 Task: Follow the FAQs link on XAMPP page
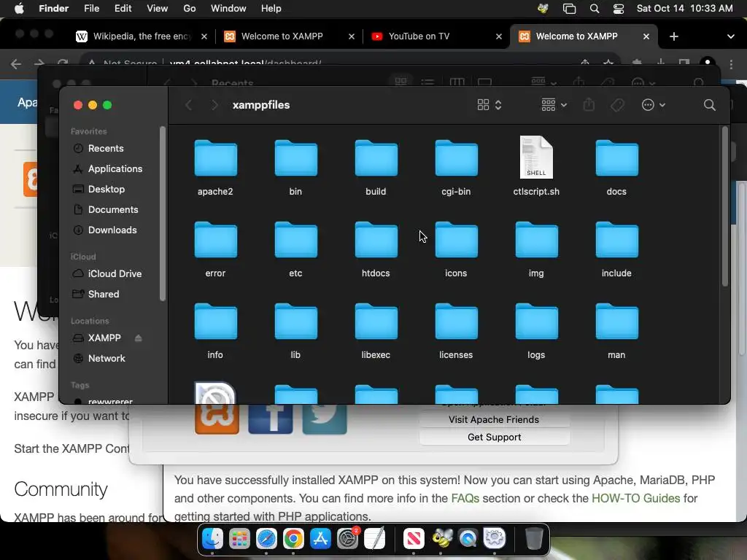coord(465,499)
